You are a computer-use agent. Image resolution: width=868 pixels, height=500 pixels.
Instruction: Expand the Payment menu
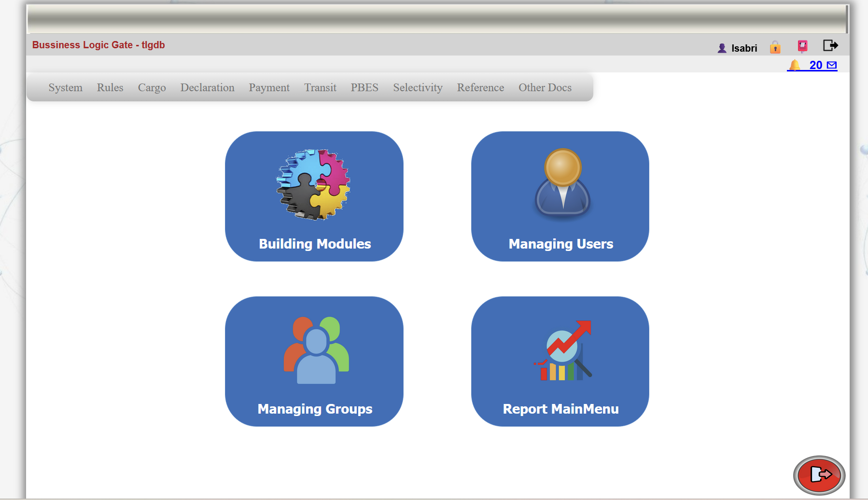click(269, 87)
